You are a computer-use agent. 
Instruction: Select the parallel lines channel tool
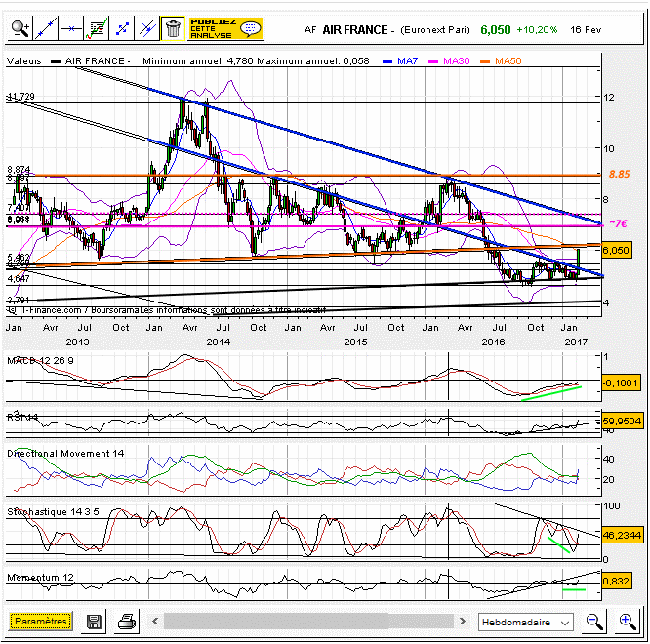[147, 28]
